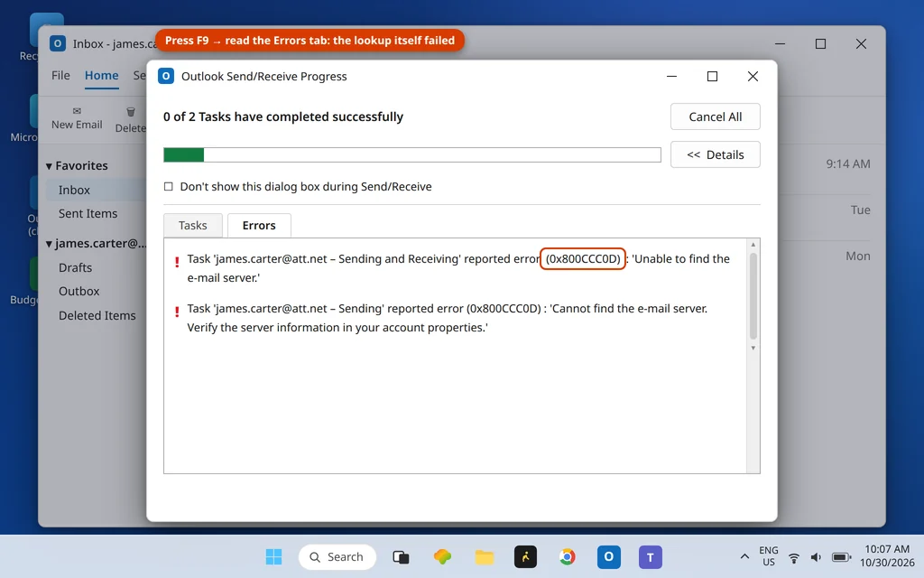Click the scroll down arrow in the errors list

[x=753, y=348]
